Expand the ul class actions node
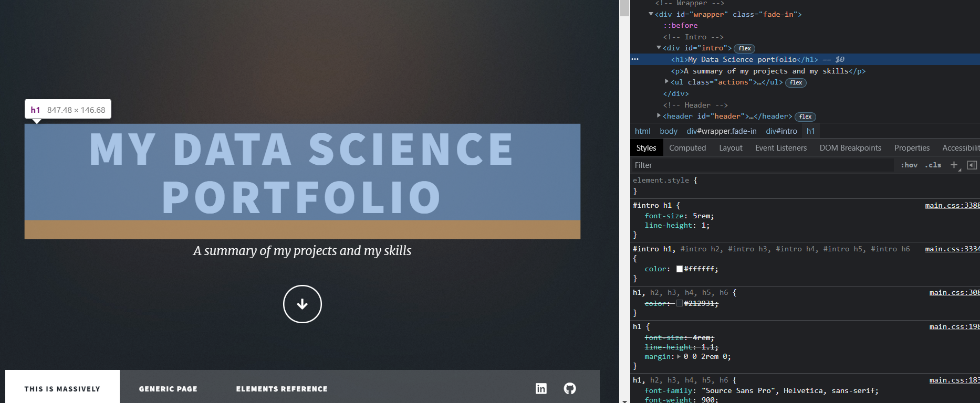The height and width of the screenshot is (403, 980). point(666,82)
